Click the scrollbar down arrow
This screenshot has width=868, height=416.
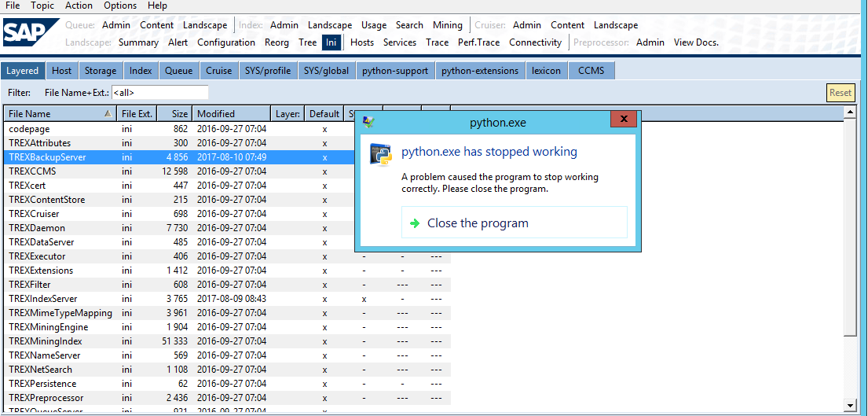pos(850,404)
